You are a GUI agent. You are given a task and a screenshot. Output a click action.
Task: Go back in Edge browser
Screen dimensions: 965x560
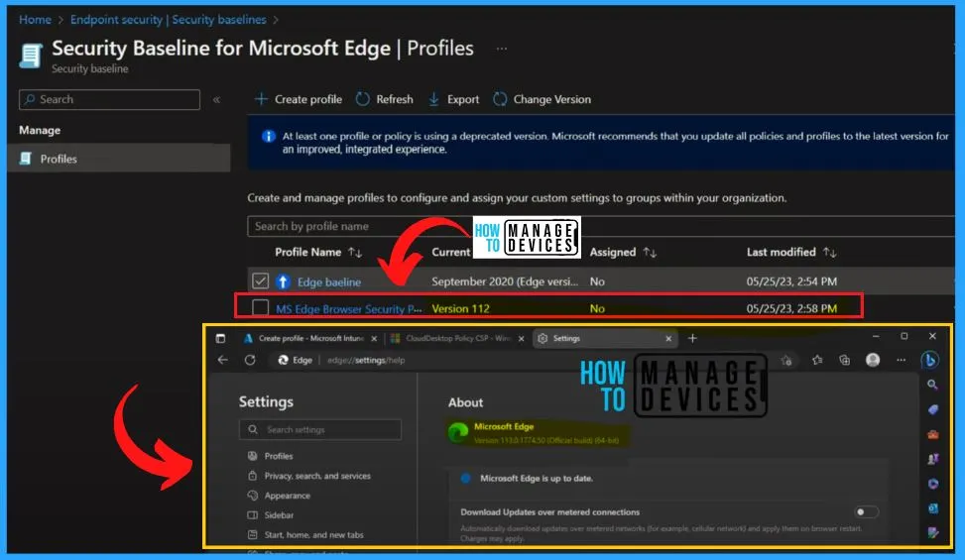coord(223,360)
